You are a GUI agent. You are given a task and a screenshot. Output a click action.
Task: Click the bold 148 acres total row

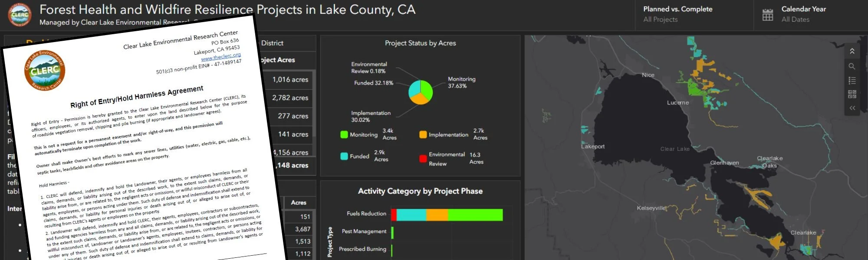tap(293, 165)
